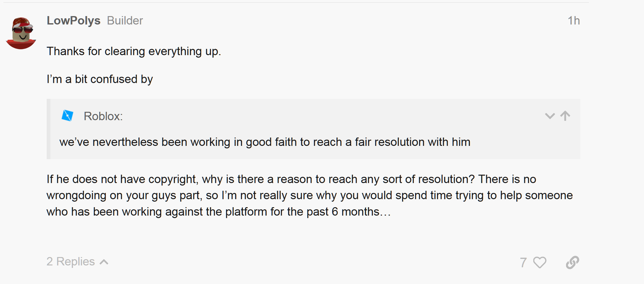Screen dimensions: 644x284
Task: Click the Roblox logo in the quote
Action: pos(67,116)
